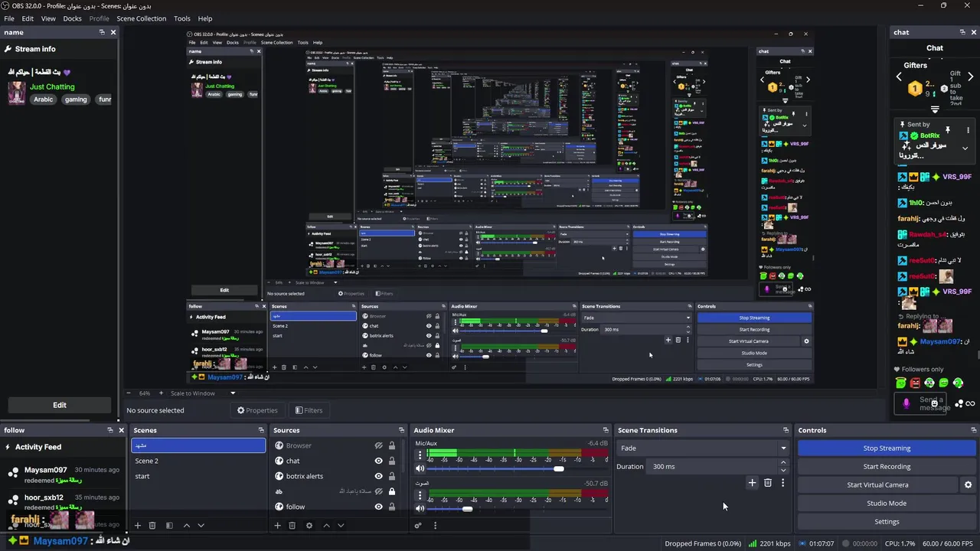Hide the follow source with its eye icon
Screen dimensions: 980x551
point(378,507)
